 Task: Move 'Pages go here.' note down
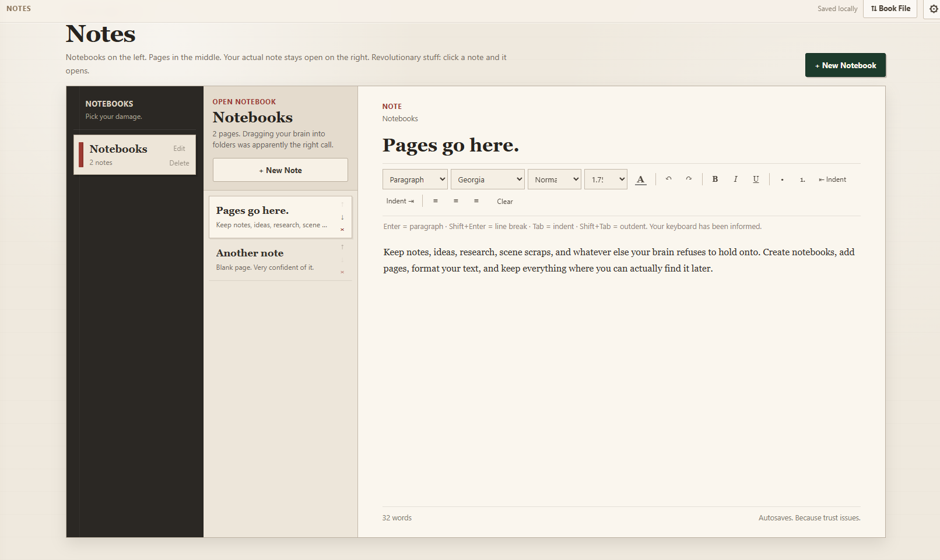tap(342, 217)
